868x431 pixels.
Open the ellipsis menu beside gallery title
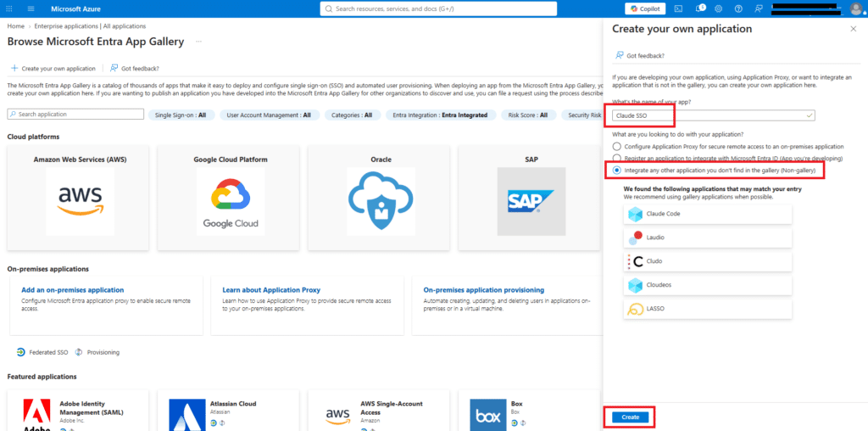point(198,42)
